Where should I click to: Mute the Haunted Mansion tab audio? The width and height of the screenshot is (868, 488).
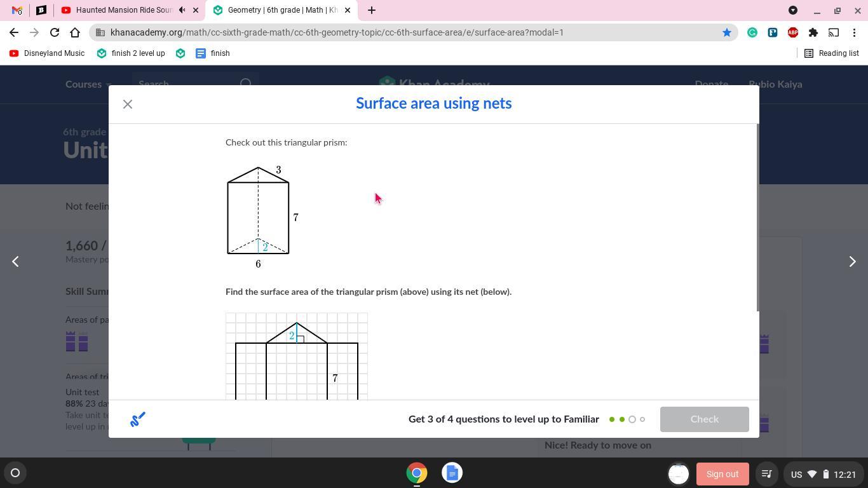coord(182,10)
